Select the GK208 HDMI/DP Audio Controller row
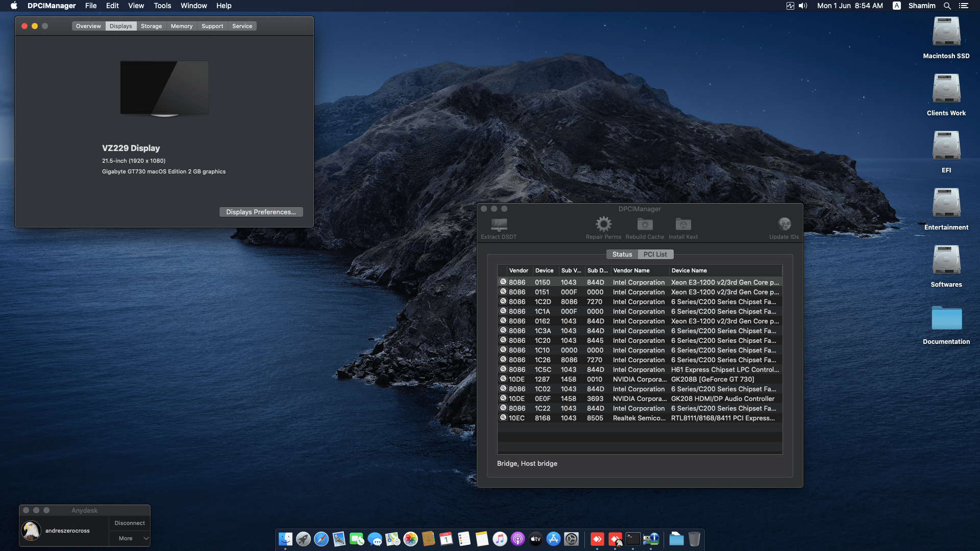980x551 pixels. coord(640,398)
